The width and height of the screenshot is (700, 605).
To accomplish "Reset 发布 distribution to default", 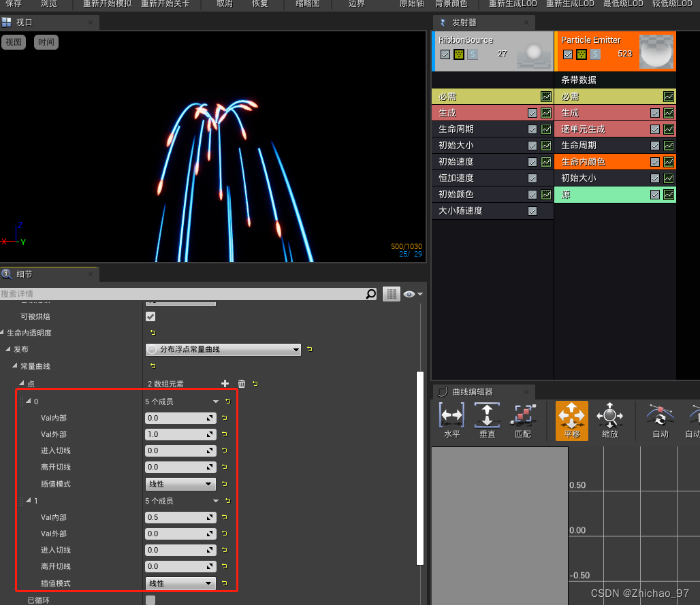I will pos(310,349).
